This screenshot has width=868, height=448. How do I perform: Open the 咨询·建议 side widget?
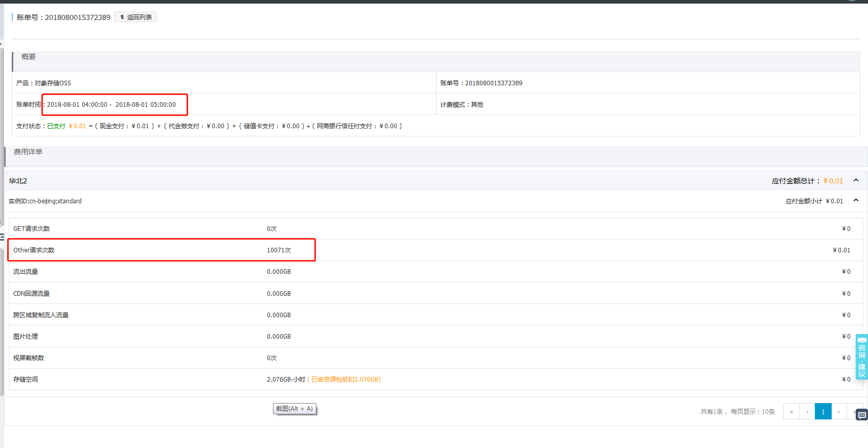point(861,357)
